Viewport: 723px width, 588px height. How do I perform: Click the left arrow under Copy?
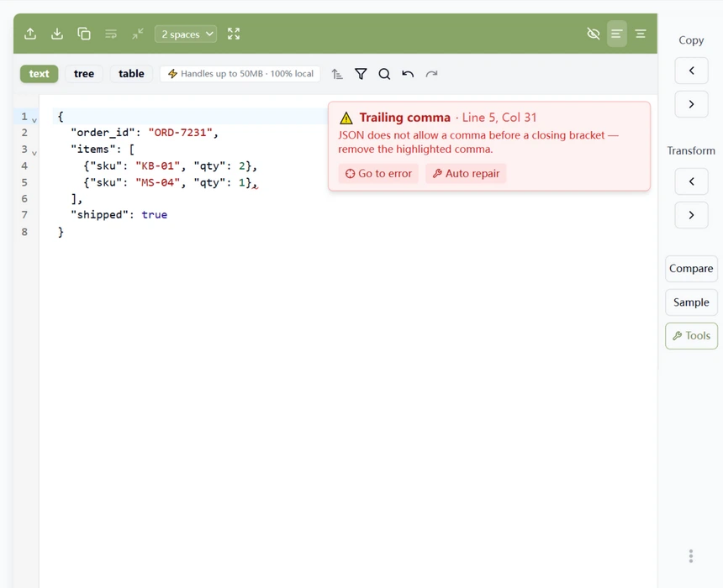[691, 71]
